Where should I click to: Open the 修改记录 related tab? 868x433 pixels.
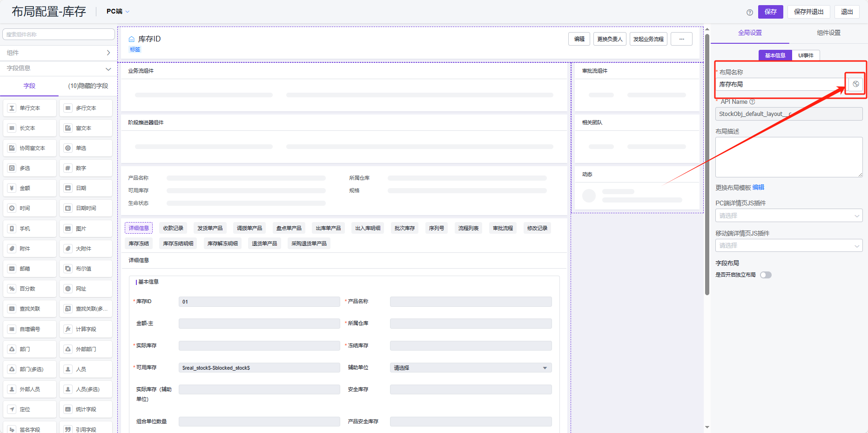(537, 228)
